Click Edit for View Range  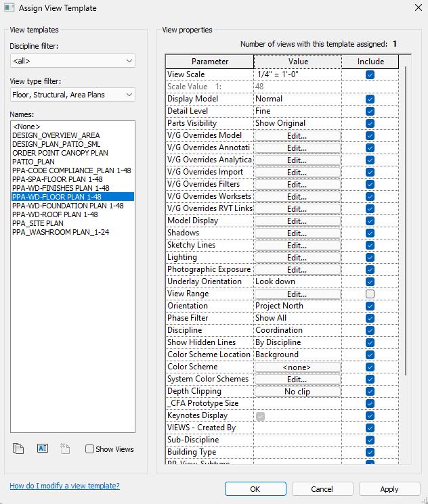click(x=297, y=294)
